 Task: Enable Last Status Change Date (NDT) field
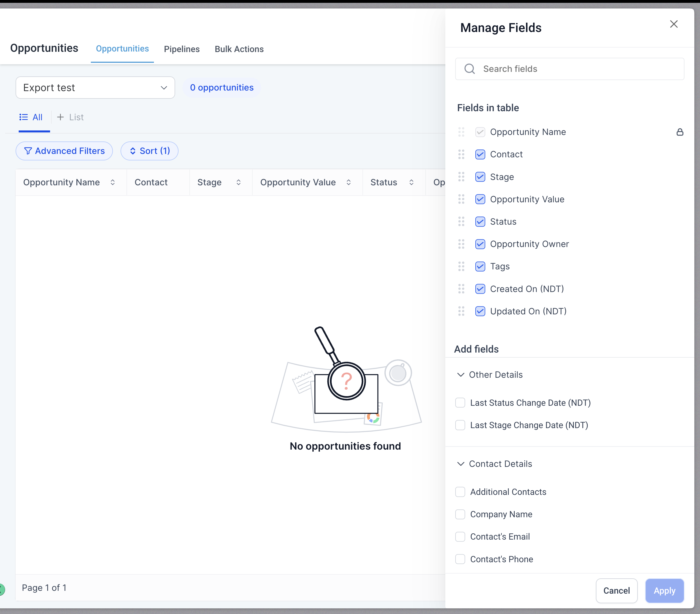point(460,403)
